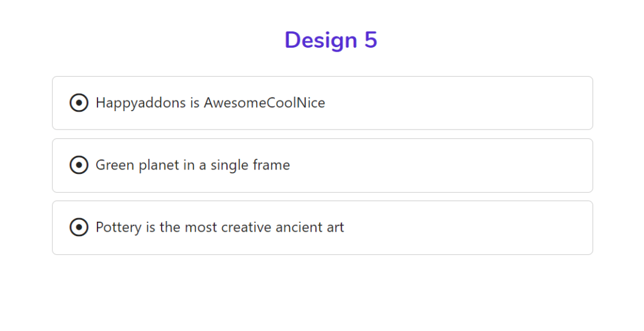Screen dimensions: 644x331
Task: Click the word "frame" in second item
Action: [x=272, y=165]
